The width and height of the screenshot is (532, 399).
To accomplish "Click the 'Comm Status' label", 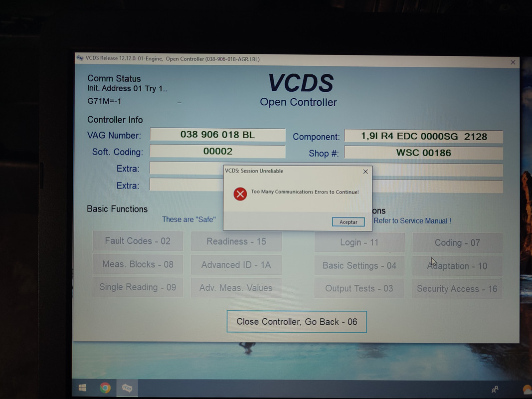I will tap(114, 78).
